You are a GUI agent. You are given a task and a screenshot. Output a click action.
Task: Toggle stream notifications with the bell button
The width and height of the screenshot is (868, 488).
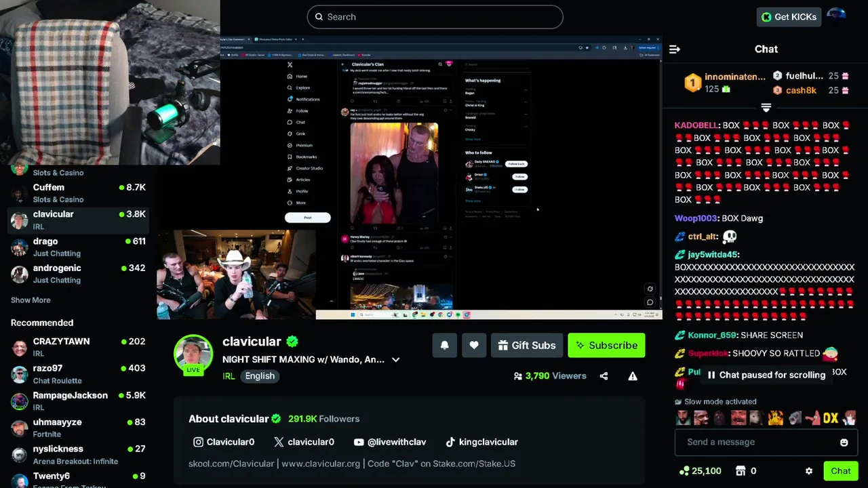[445, 345]
